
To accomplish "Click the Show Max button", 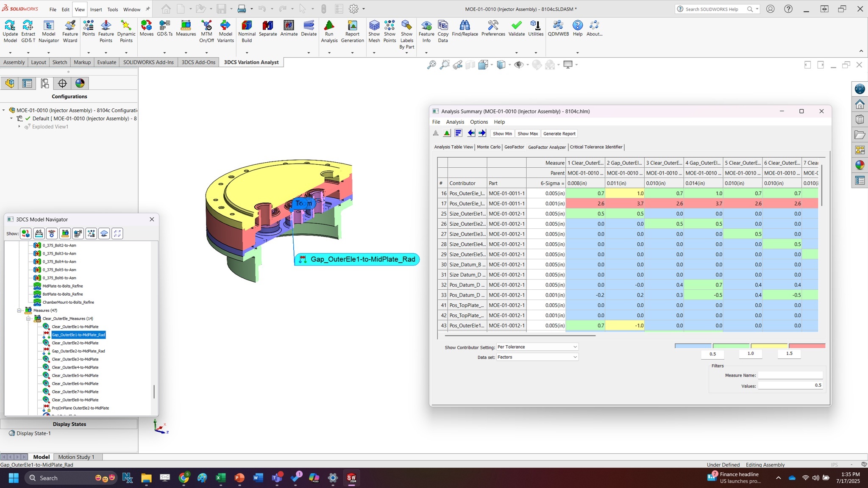I will coord(527,133).
